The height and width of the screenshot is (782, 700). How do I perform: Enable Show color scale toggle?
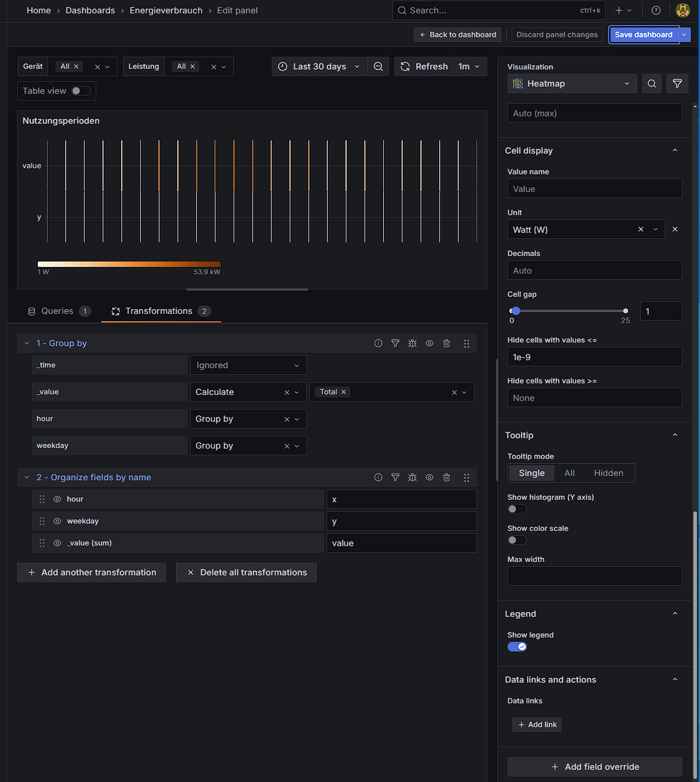click(x=517, y=540)
